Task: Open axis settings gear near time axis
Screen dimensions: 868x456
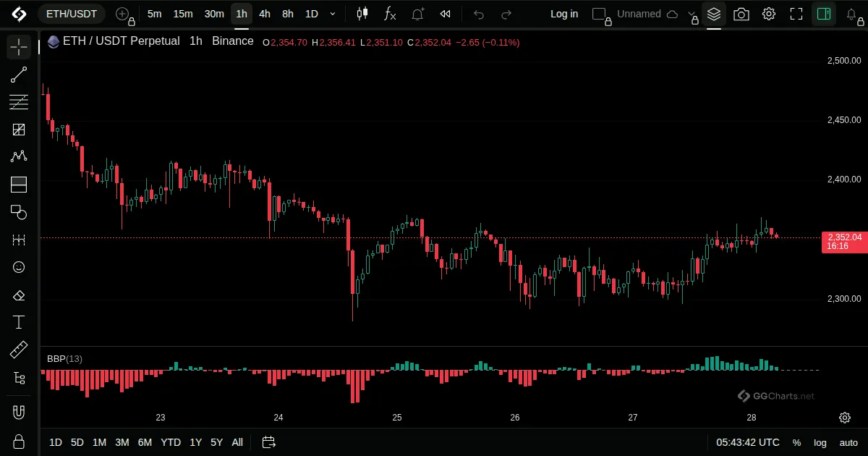Action: pyautogui.click(x=844, y=418)
